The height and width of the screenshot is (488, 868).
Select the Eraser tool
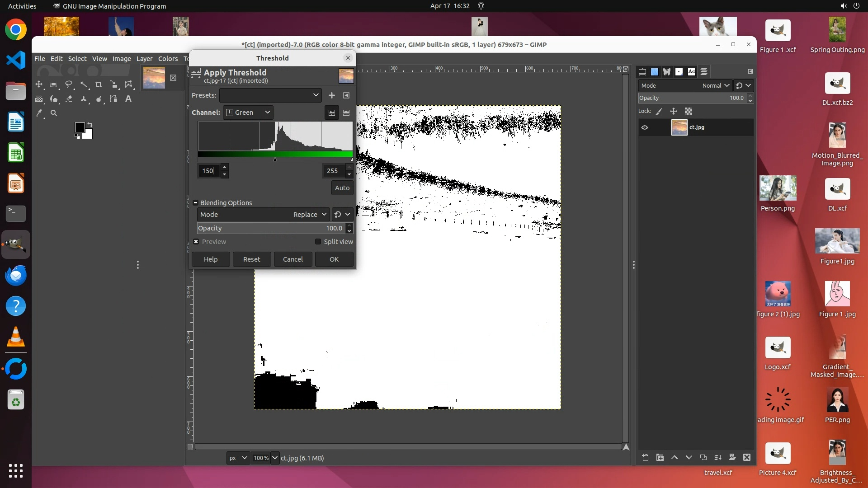click(69, 99)
